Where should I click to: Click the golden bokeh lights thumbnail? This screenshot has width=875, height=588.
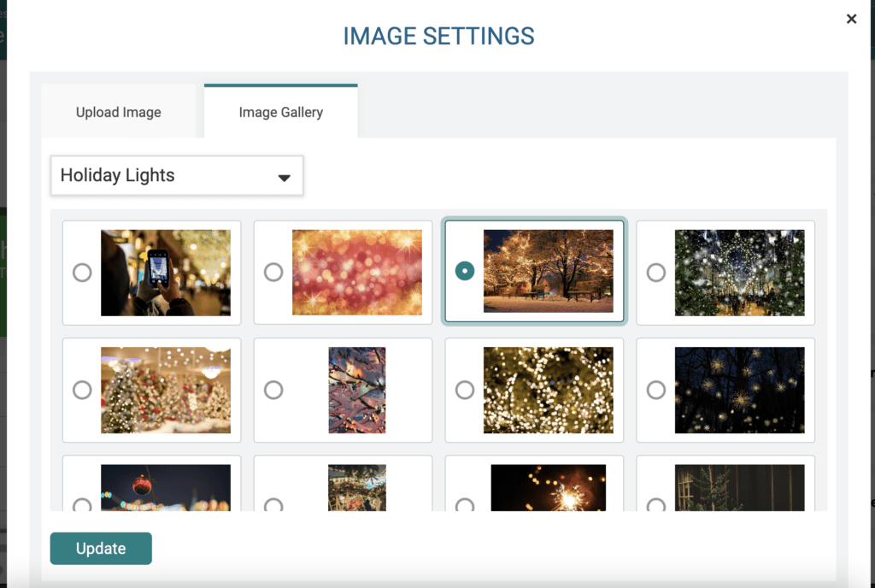pyautogui.click(x=549, y=390)
